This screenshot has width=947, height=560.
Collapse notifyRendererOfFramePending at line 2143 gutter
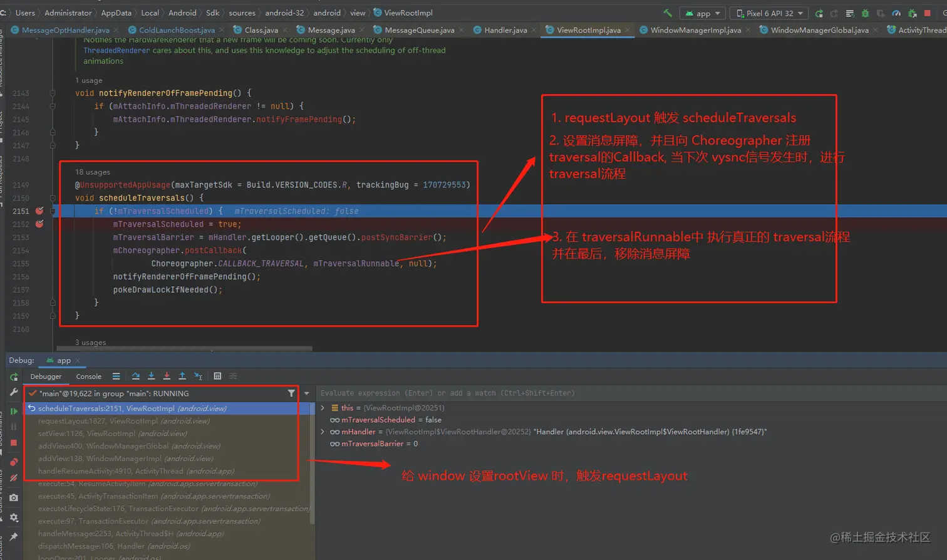pyautogui.click(x=53, y=93)
